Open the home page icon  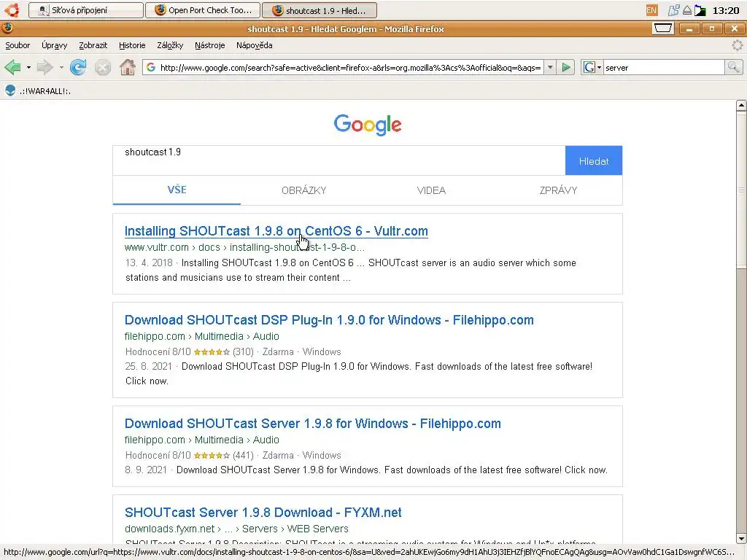[x=127, y=67]
